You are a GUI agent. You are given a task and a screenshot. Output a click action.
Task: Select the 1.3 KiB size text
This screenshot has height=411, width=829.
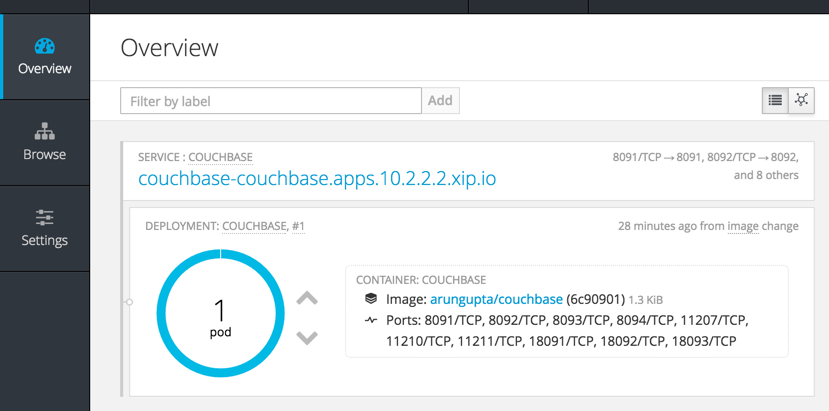[x=646, y=300]
